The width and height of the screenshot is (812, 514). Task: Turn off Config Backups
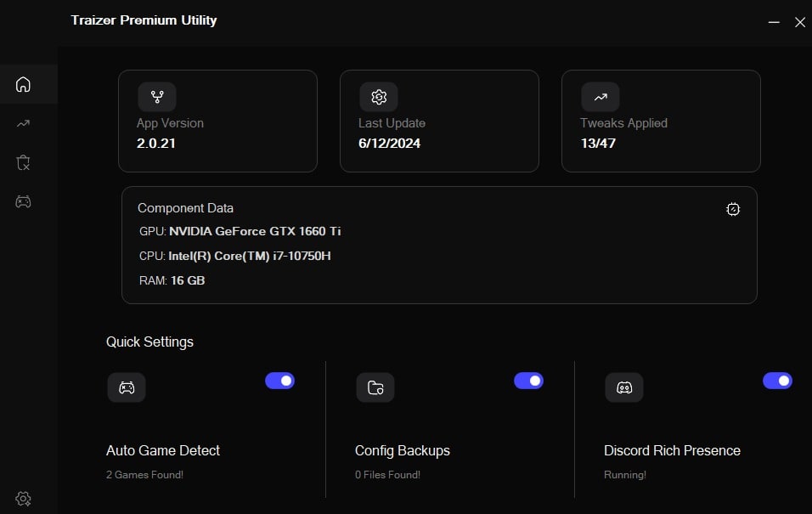tap(528, 381)
